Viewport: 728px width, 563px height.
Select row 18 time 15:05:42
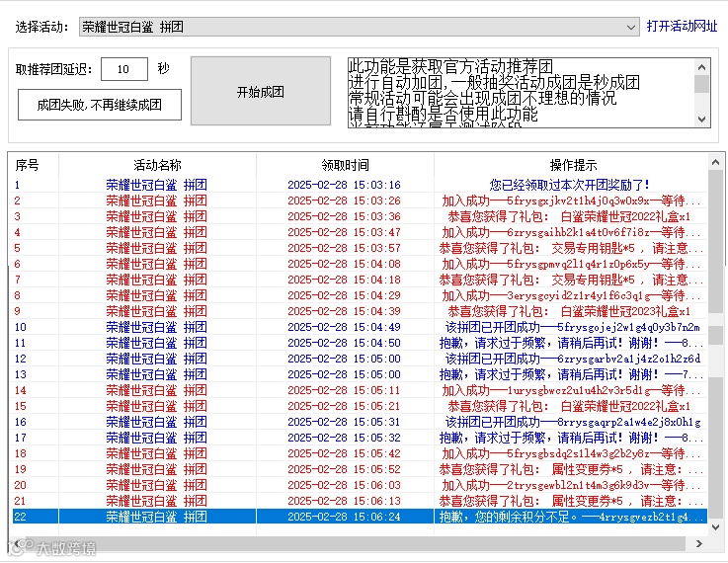(344, 453)
